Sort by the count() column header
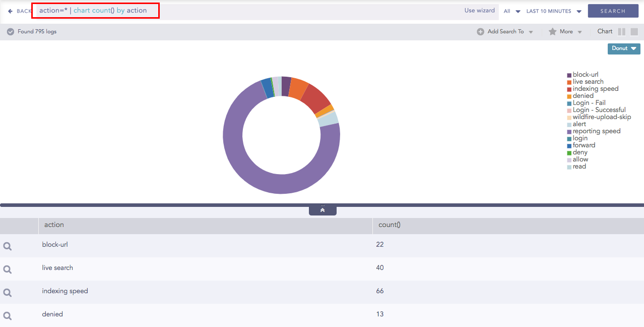Screen dimensions: 644x327 tap(389, 225)
